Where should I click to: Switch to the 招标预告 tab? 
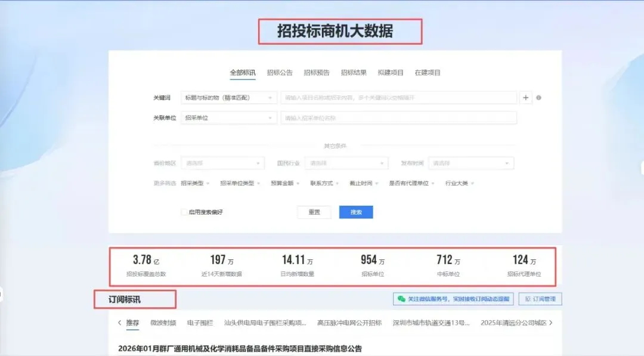(316, 73)
